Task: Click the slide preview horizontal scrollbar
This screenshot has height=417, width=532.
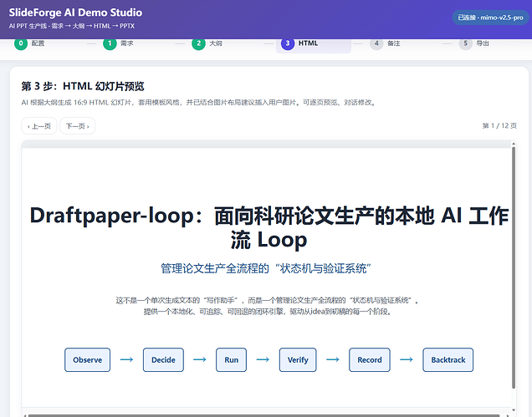Action: point(264,415)
